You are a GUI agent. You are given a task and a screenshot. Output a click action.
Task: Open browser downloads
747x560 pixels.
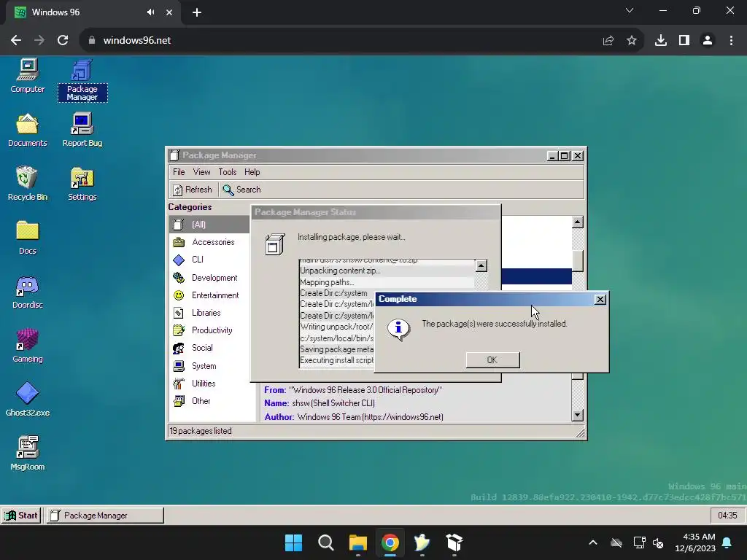click(x=661, y=41)
